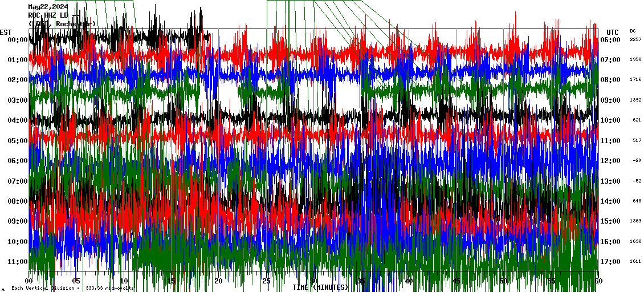Select the DC value 1392
The height and width of the screenshot is (296, 644).
point(635,100)
